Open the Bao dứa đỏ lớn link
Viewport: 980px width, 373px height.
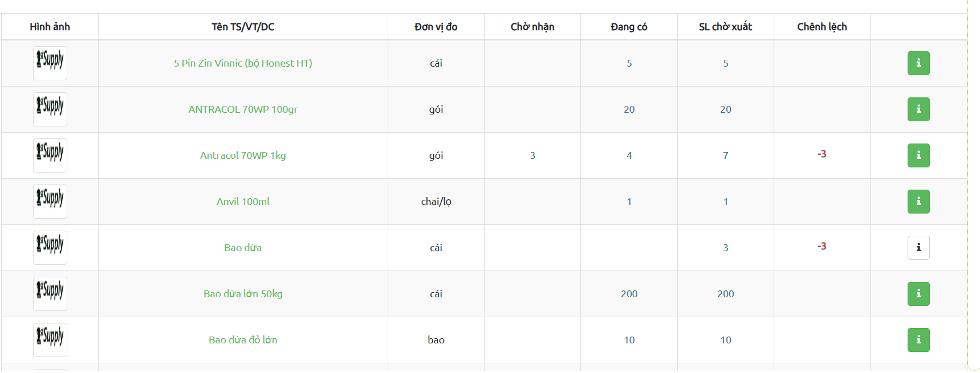[243, 340]
